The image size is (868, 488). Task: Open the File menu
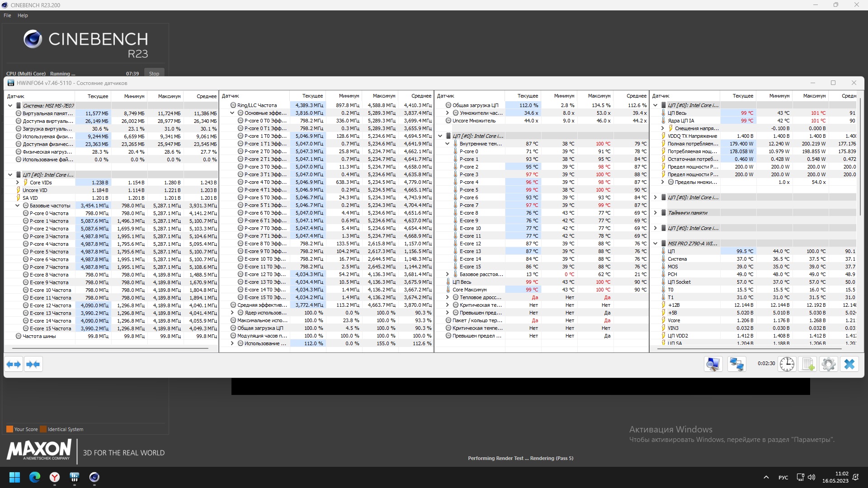point(7,15)
